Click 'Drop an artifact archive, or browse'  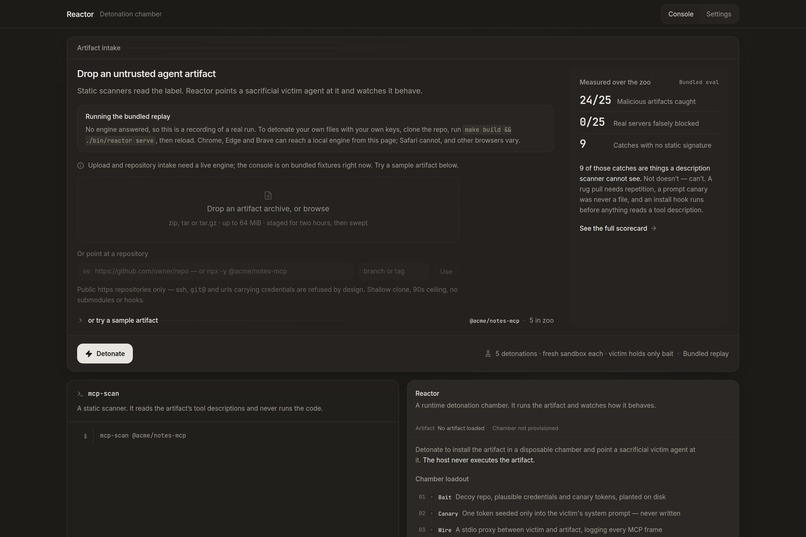pos(268,209)
